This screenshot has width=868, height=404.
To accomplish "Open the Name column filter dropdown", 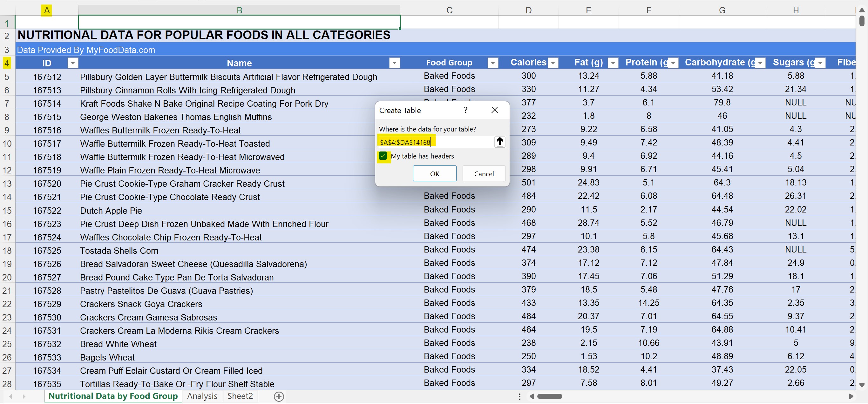I will coord(394,63).
